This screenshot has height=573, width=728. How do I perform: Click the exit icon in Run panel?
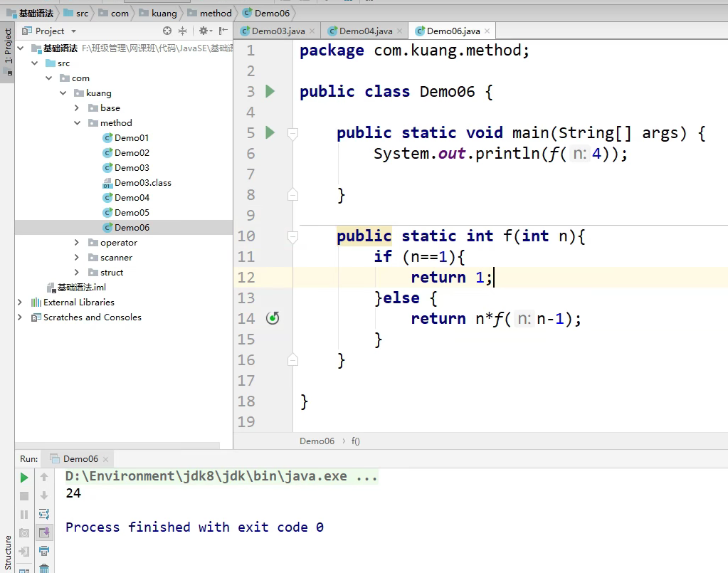point(24,552)
